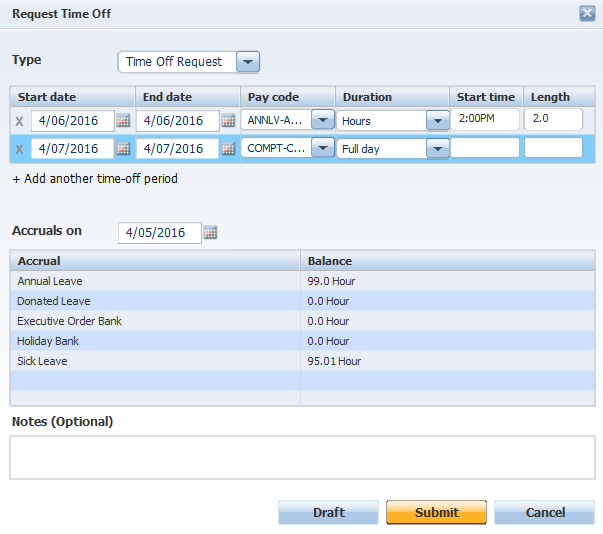Open the COMPT pay code dropdown
603x534 pixels.
click(322, 148)
